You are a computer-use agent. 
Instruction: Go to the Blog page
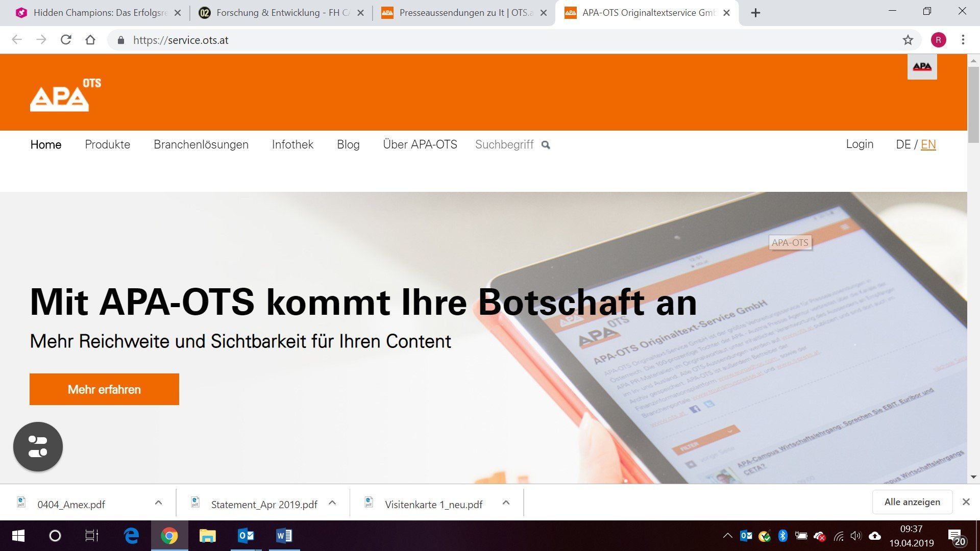click(x=348, y=144)
